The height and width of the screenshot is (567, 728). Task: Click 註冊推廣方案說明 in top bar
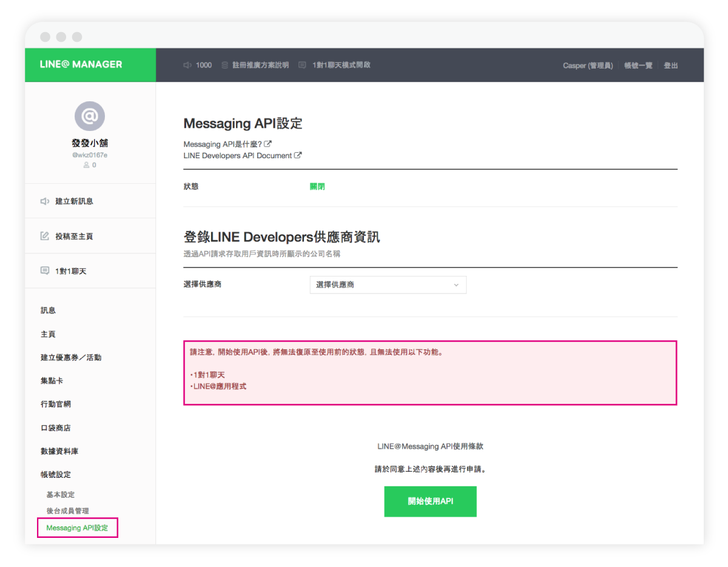click(x=260, y=65)
